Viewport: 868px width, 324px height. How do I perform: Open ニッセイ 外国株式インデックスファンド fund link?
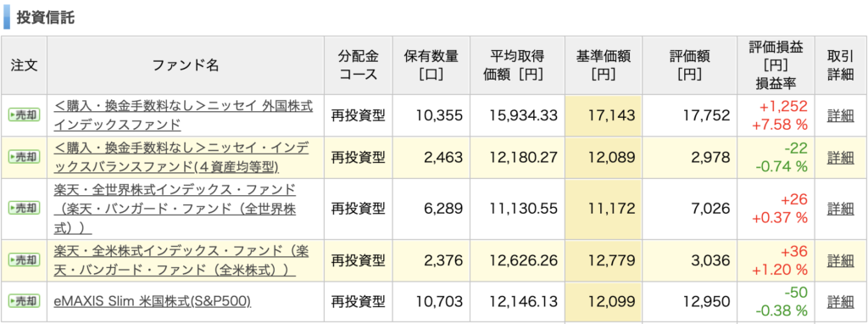tap(183, 115)
